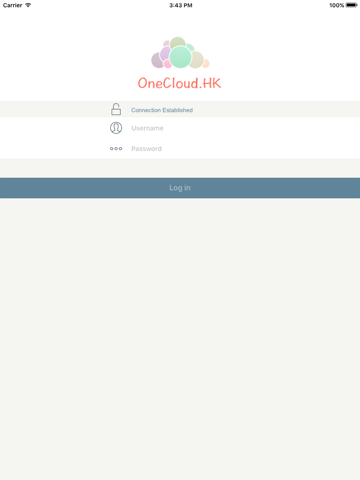Tap the Log in button
360x480 pixels.
180,188
